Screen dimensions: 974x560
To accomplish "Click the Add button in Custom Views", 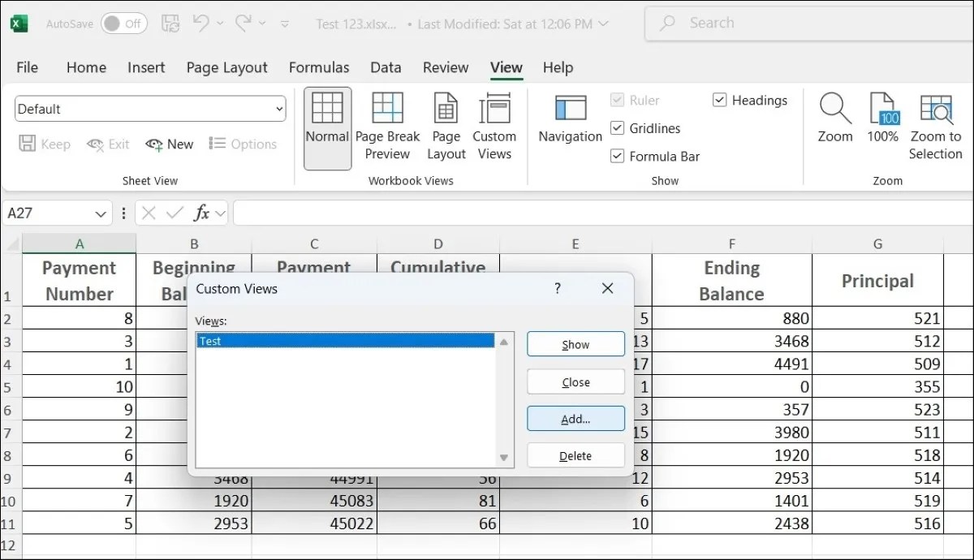I will pyautogui.click(x=575, y=418).
